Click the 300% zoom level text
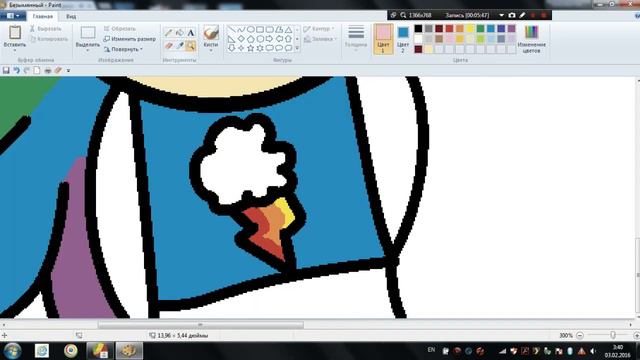 click(566, 335)
